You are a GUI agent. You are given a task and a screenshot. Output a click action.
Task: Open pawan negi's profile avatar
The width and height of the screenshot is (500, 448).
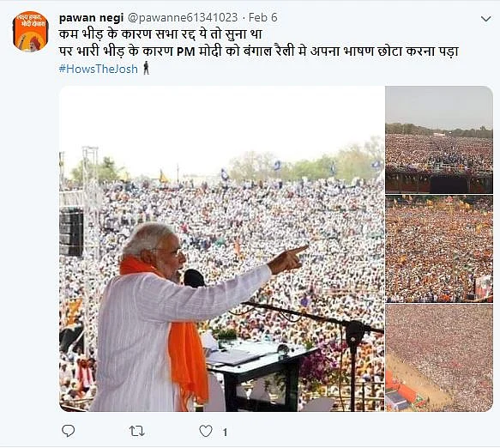(31, 31)
